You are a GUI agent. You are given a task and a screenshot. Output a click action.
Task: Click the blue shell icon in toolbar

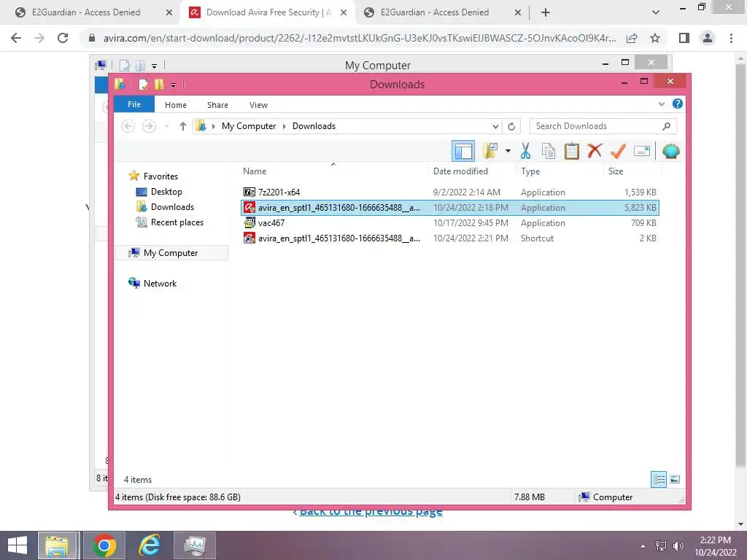tap(671, 152)
